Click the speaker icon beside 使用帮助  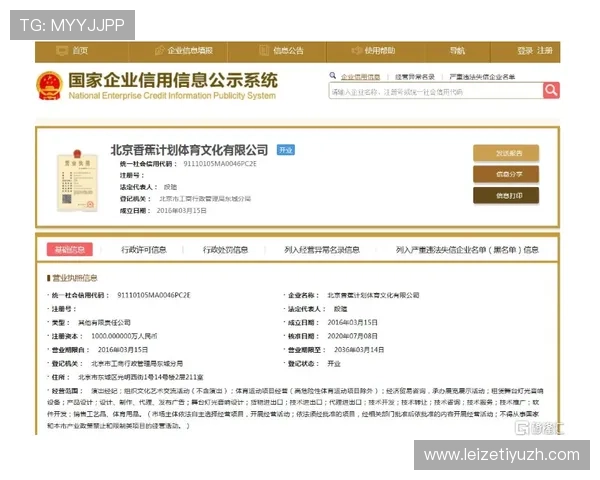[x=356, y=51]
